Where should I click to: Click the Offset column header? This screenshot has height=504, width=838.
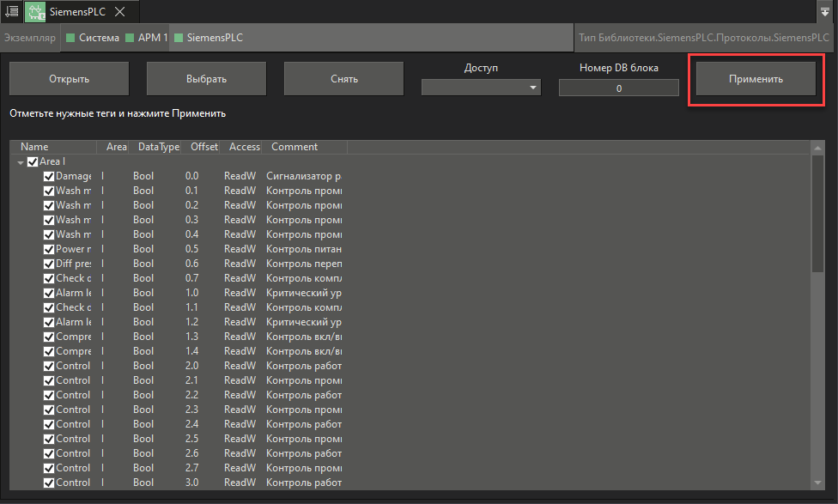pos(203,146)
